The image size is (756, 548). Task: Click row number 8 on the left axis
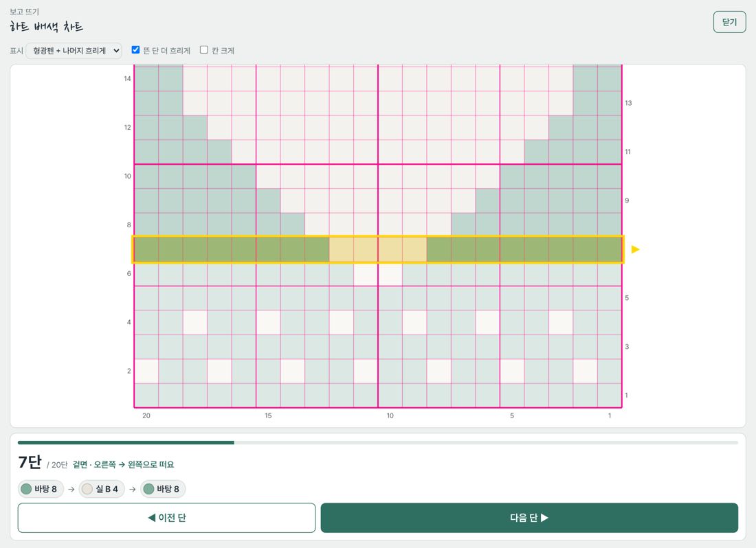click(129, 225)
